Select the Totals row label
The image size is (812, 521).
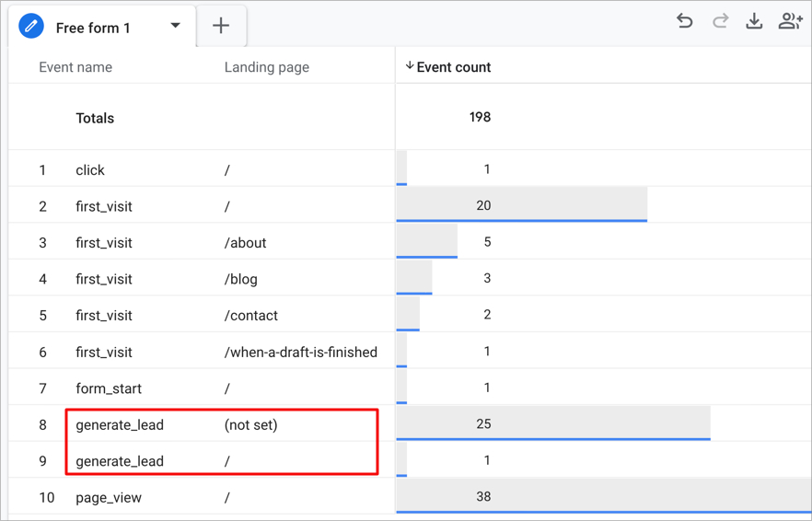[x=95, y=118]
